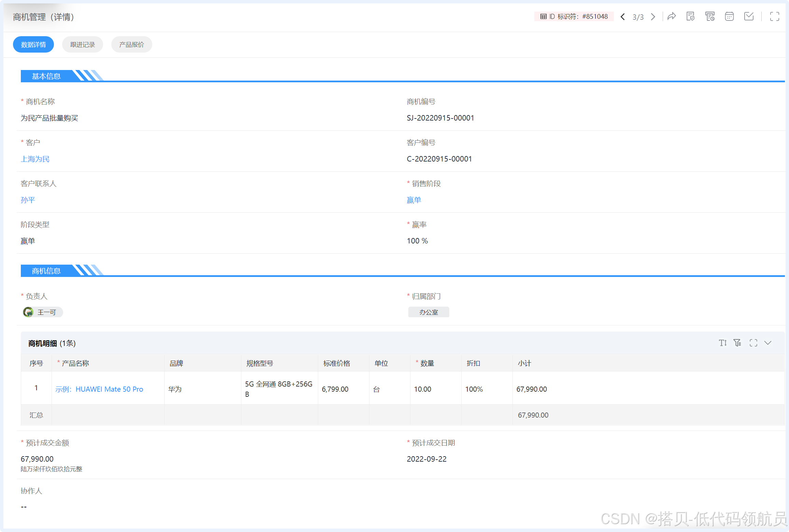Adjust row height with text-size icon
This screenshot has width=789, height=532.
722,343
